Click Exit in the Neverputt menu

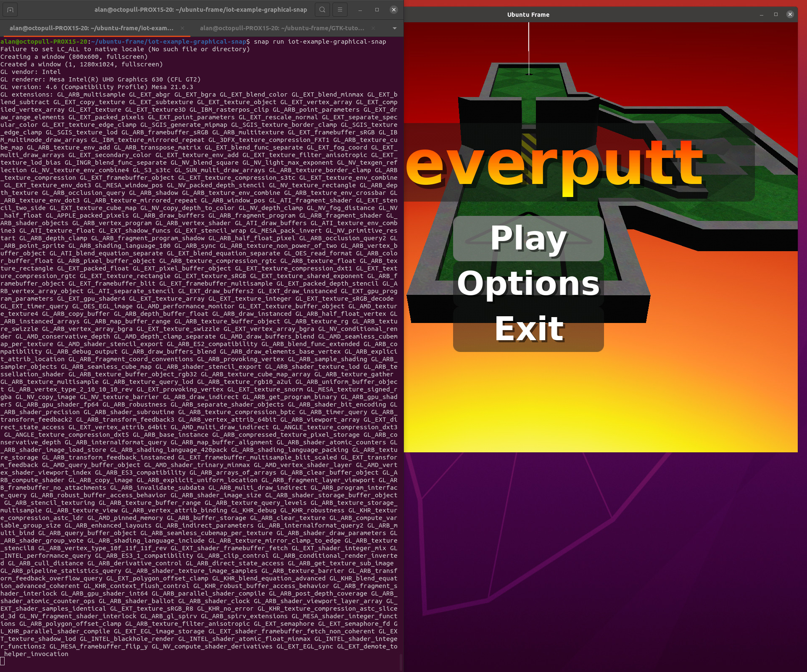(528, 329)
